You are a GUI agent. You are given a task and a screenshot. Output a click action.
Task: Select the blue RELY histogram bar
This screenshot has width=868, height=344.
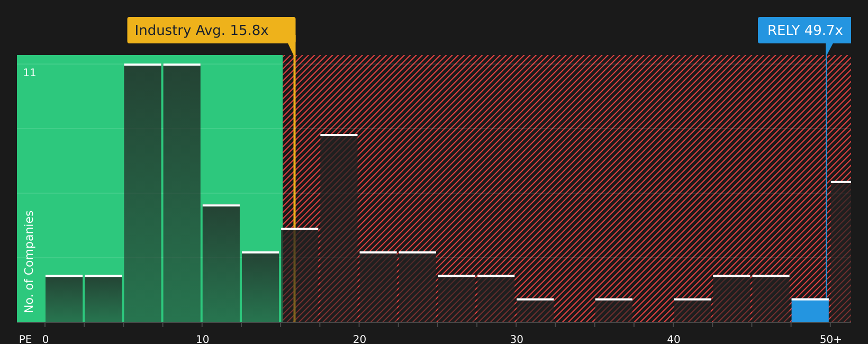pyautogui.click(x=810, y=311)
